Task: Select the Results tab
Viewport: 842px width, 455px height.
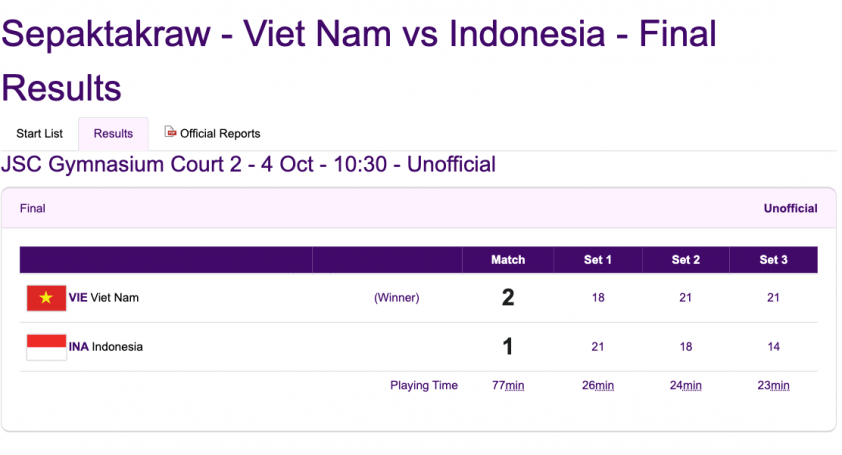Action: pos(113,134)
